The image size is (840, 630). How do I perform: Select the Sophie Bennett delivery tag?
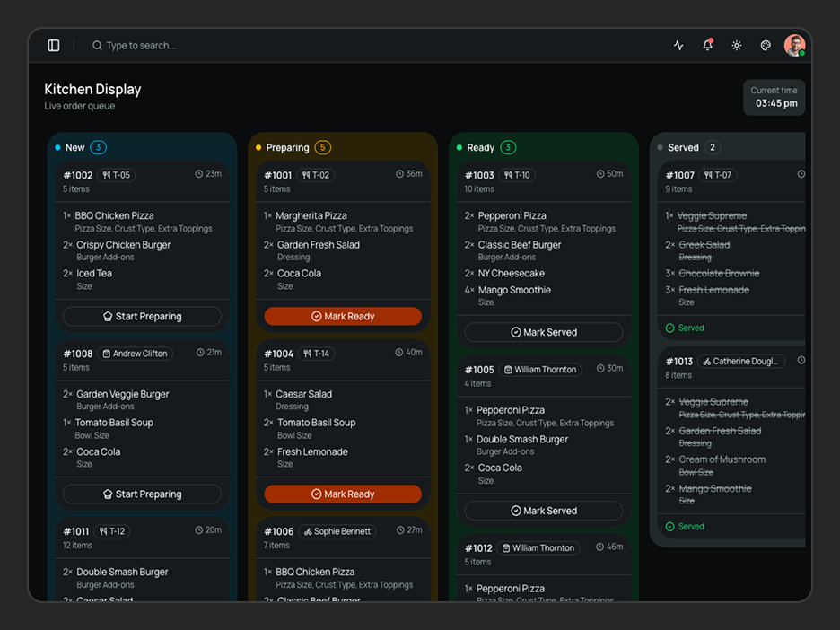coord(337,531)
